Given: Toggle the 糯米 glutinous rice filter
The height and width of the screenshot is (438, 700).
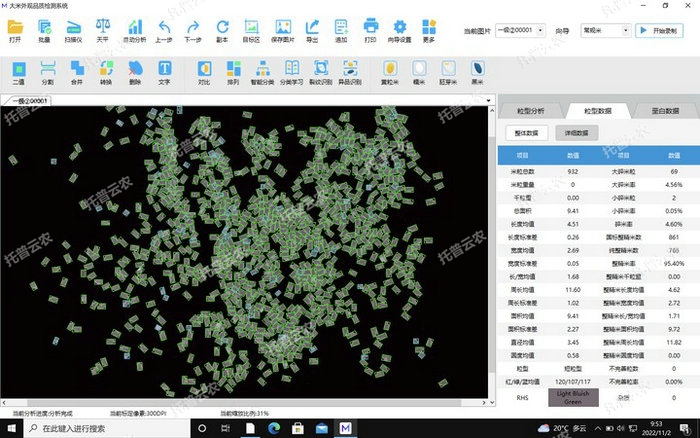Looking at the screenshot, I should click(420, 72).
